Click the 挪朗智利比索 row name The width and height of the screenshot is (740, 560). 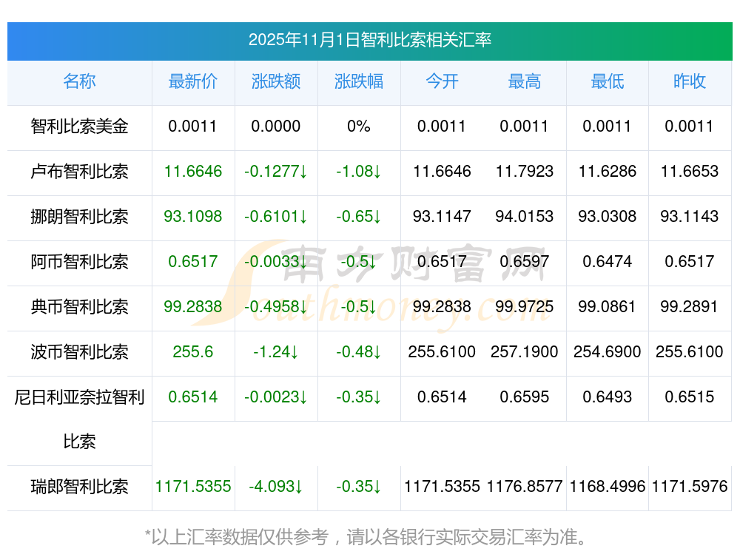[x=79, y=217]
